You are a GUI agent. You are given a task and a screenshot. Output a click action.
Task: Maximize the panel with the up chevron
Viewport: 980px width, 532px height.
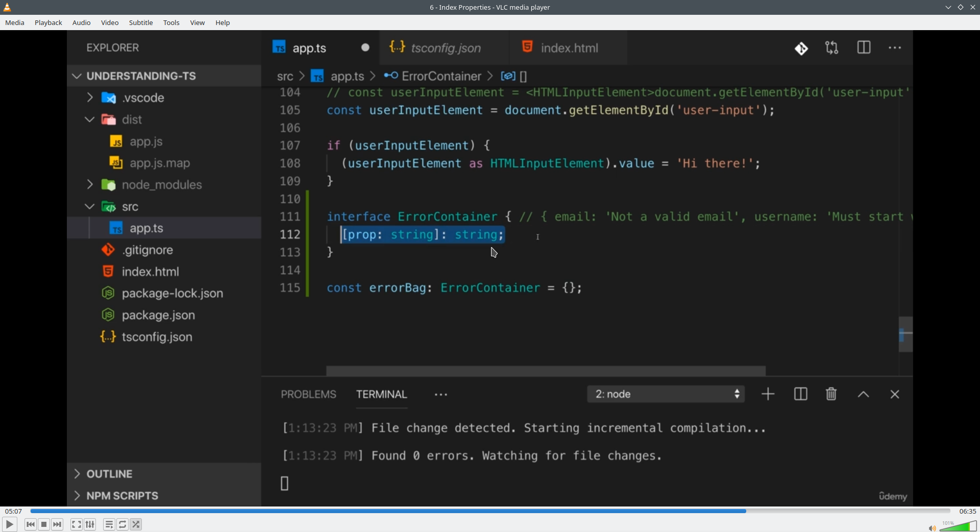tap(863, 395)
